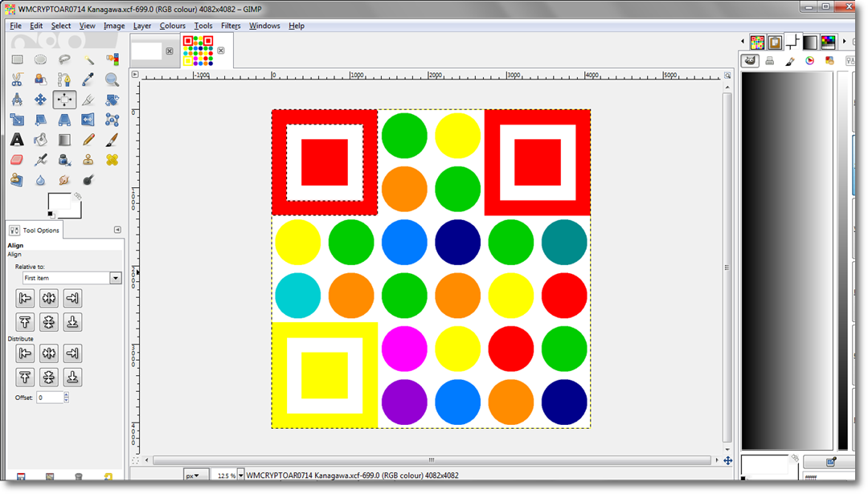The image size is (868, 494).
Task: Select the Blend gradient tool
Action: [64, 140]
